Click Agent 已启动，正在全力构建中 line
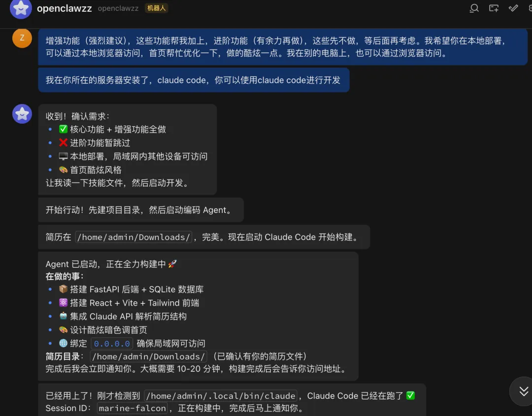The height and width of the screenshot is (416, 532). (x=111, y=264)
